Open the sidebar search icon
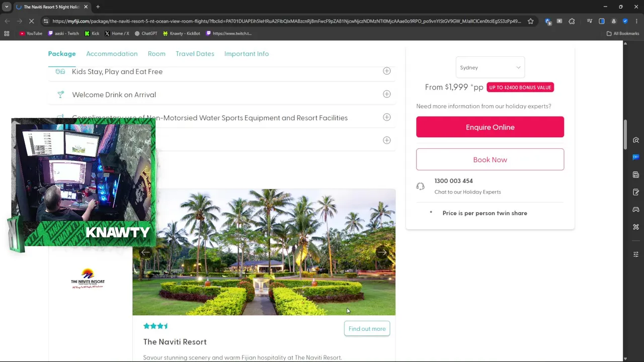 (x=636, y=140)
